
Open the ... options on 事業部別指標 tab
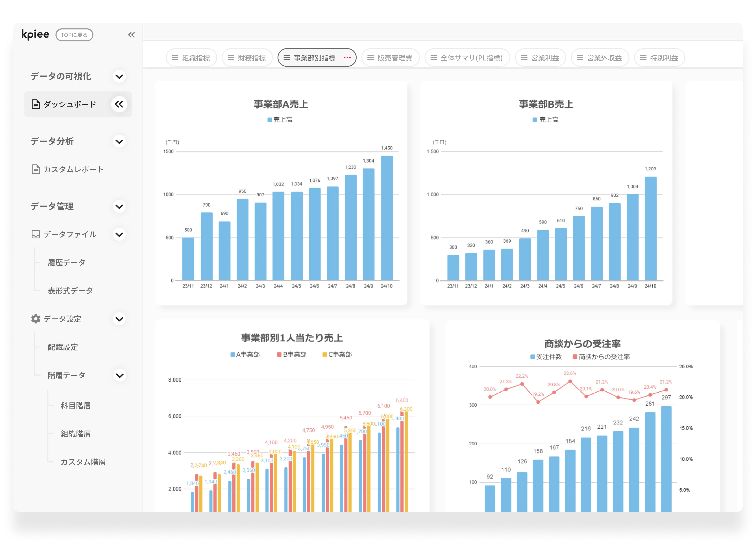click(x=347, y=57)
